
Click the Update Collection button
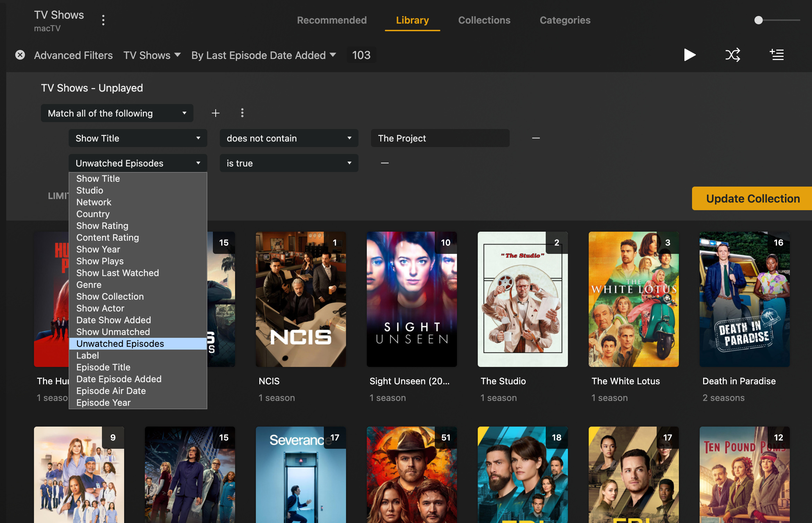tap(752, 198)
